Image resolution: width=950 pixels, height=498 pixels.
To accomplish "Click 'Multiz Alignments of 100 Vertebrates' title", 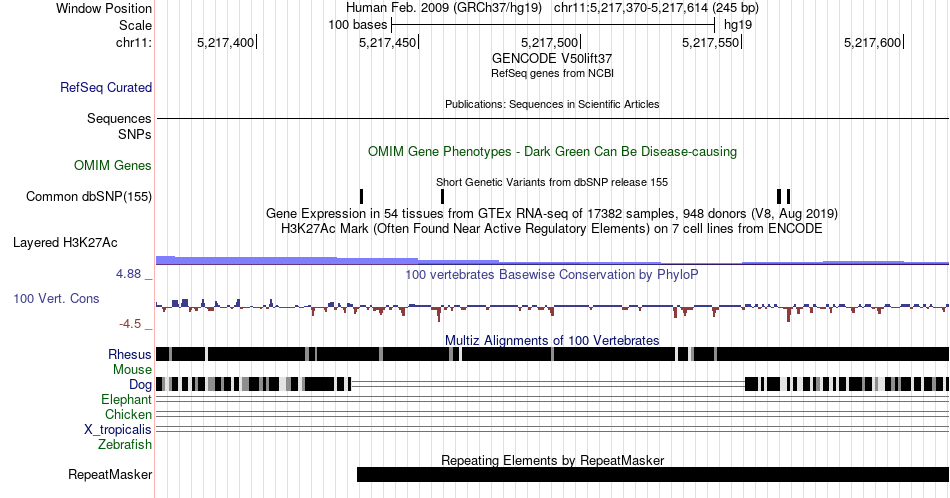I will (552, 340).
